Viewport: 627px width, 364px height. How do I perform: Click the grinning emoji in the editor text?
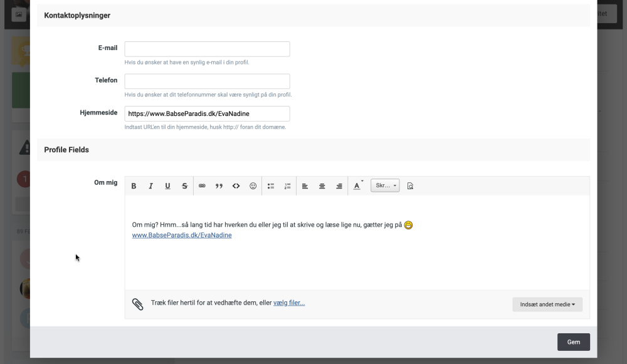pos(408,226)
